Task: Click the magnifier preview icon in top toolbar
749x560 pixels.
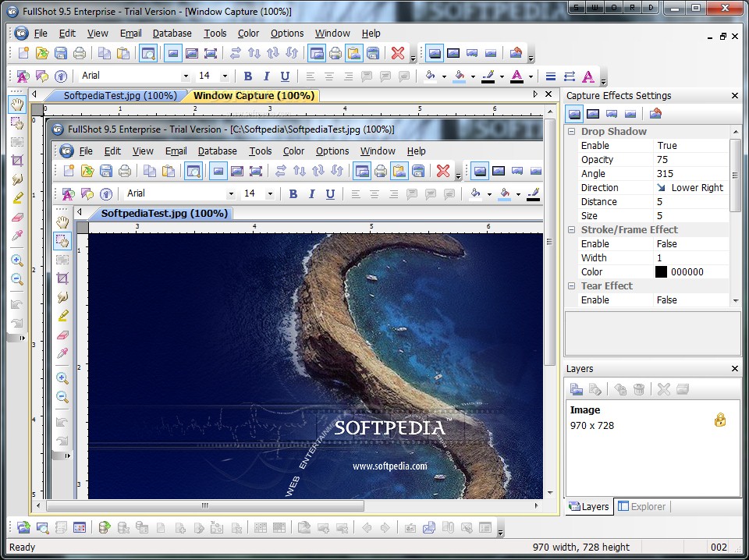Action: click(x=148, y=53)
